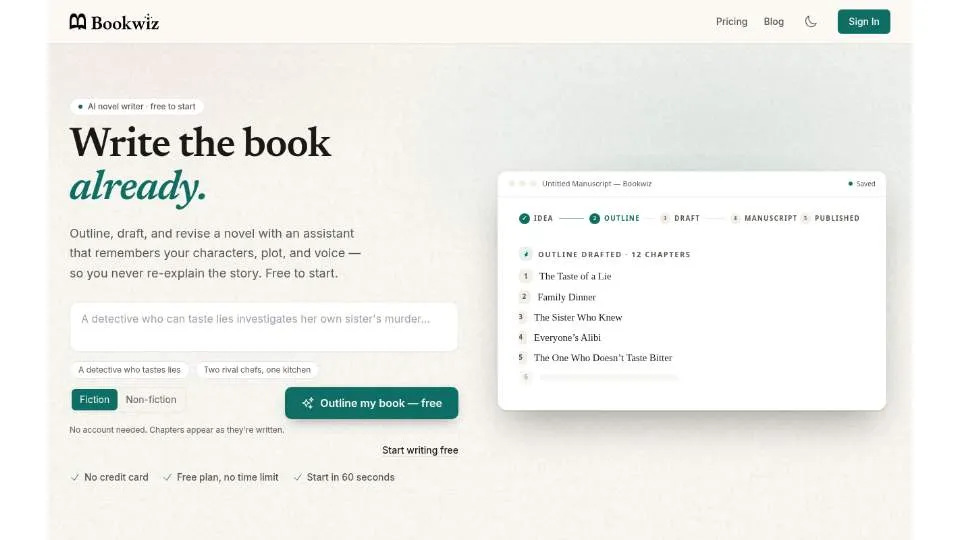
Task: Open the Pricing page
Action: click(x=732, y=21)
